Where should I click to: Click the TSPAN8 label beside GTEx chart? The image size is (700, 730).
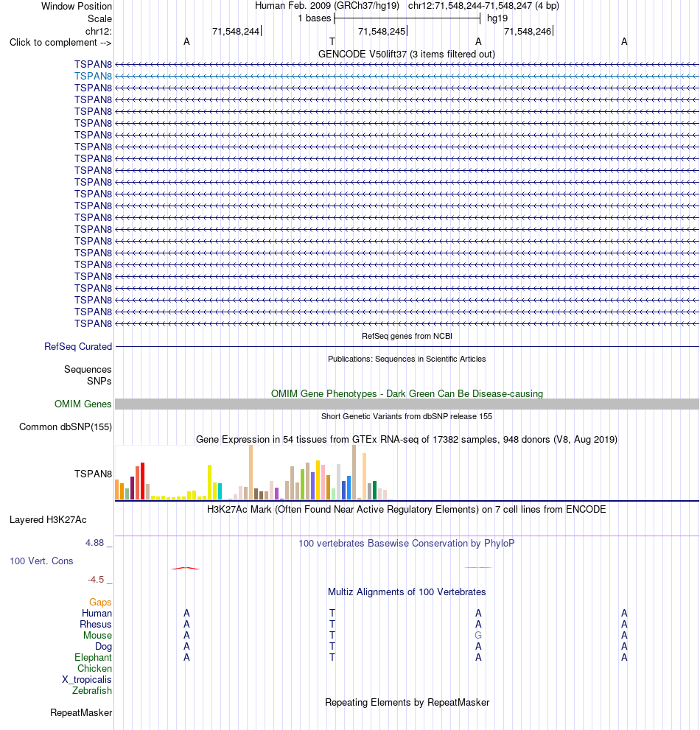click(x=93, y=474)
